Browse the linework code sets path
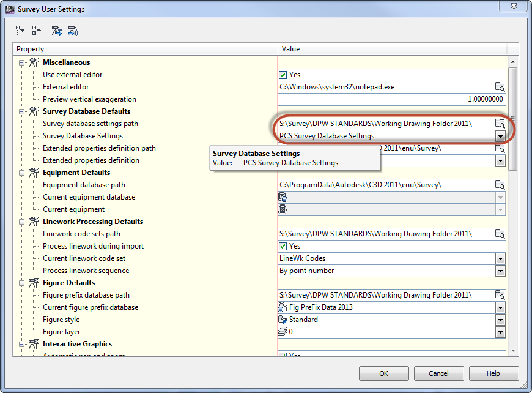The width and height of the screenshot is (532, 393). click(500, 233)
